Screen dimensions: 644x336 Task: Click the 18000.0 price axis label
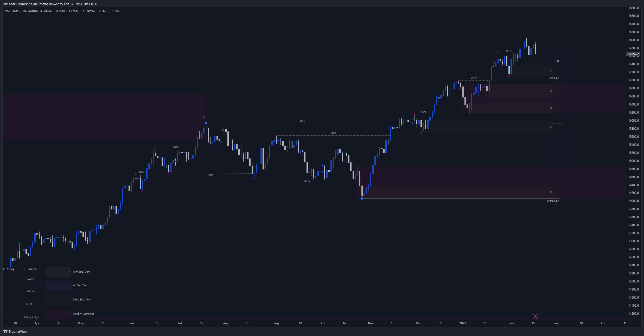pyautogui.click(x=634, y=40)
